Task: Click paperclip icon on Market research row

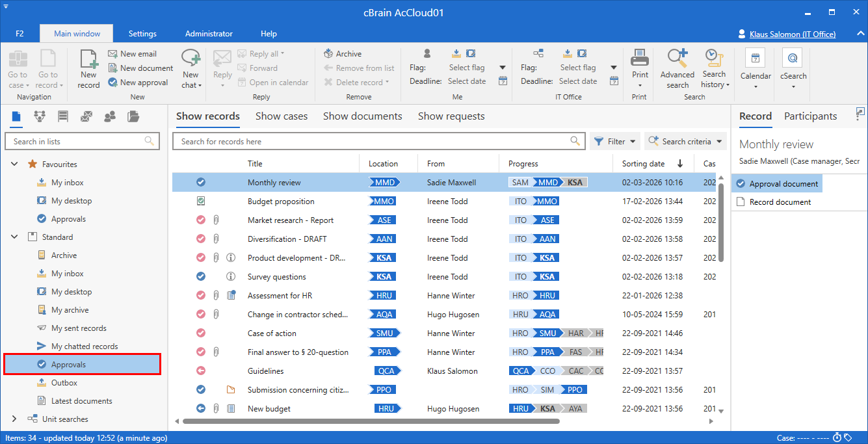Action: click(217, 220)
